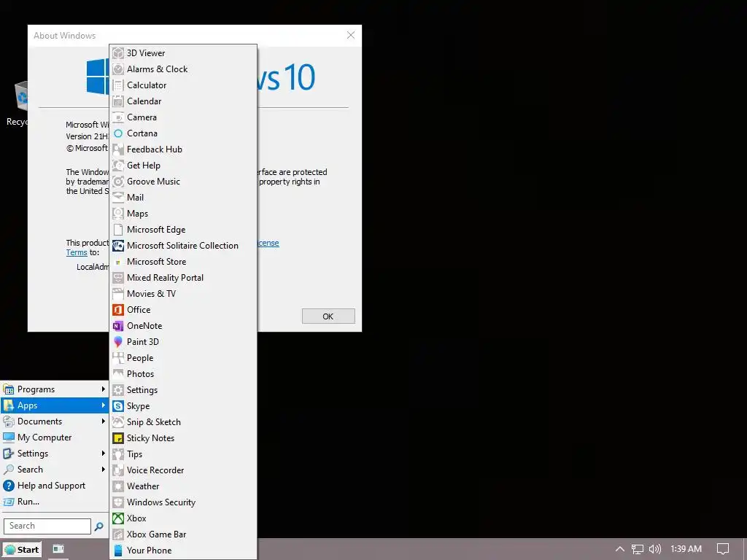Open the Recycle Bin desktop icon
The image size is (747, 560).
19,104
